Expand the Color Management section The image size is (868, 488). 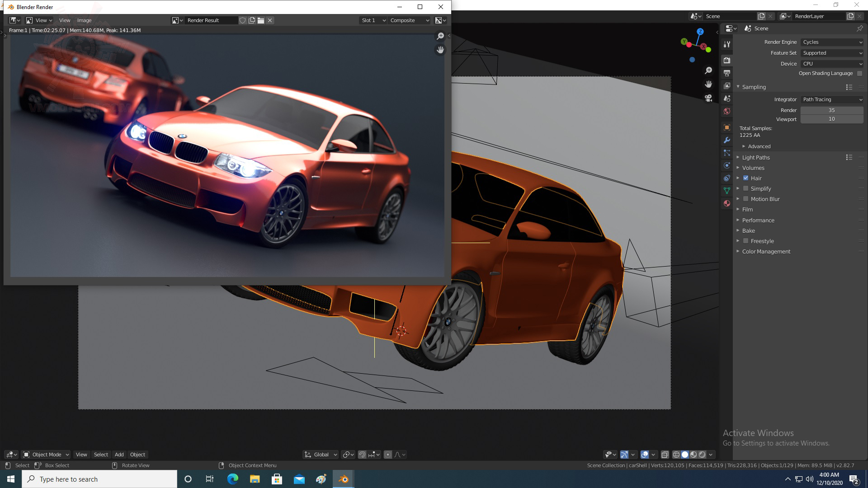[766, 251]
